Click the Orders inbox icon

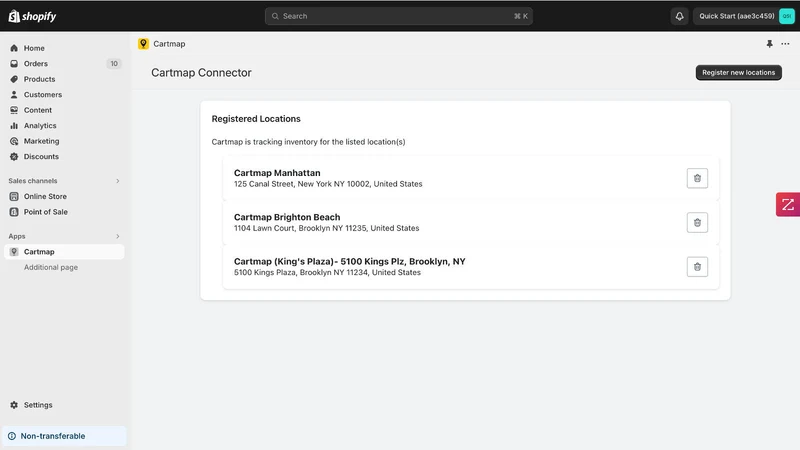click(14, 64)
